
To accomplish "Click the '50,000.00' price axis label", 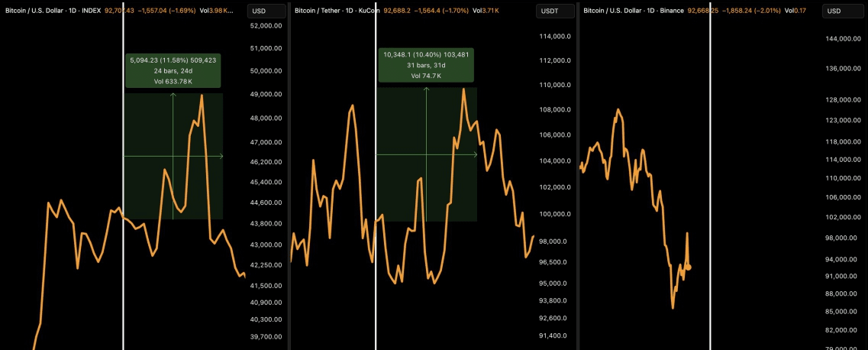I will (x=266, y=71).
